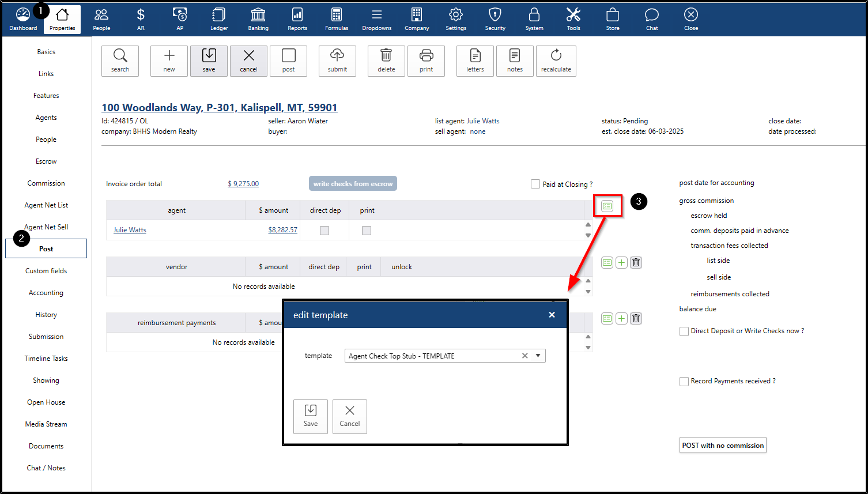Add a reimbursement payment row
The image size is (868, 494).
point(621,318)
